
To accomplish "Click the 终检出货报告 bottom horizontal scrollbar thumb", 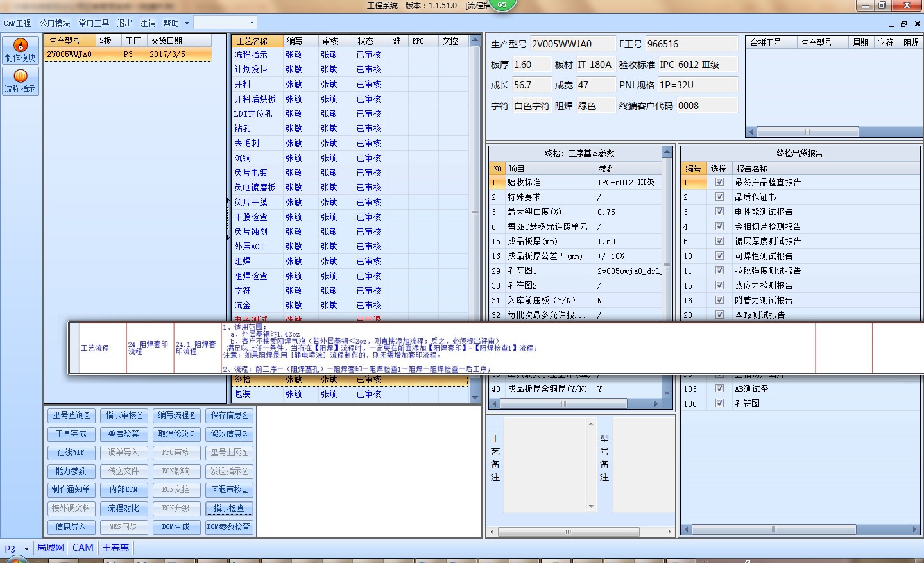I will (x=773, y=530).
